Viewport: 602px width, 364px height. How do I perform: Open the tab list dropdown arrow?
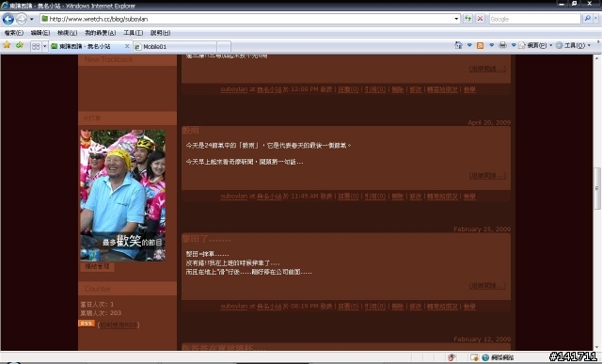(44, 46)
